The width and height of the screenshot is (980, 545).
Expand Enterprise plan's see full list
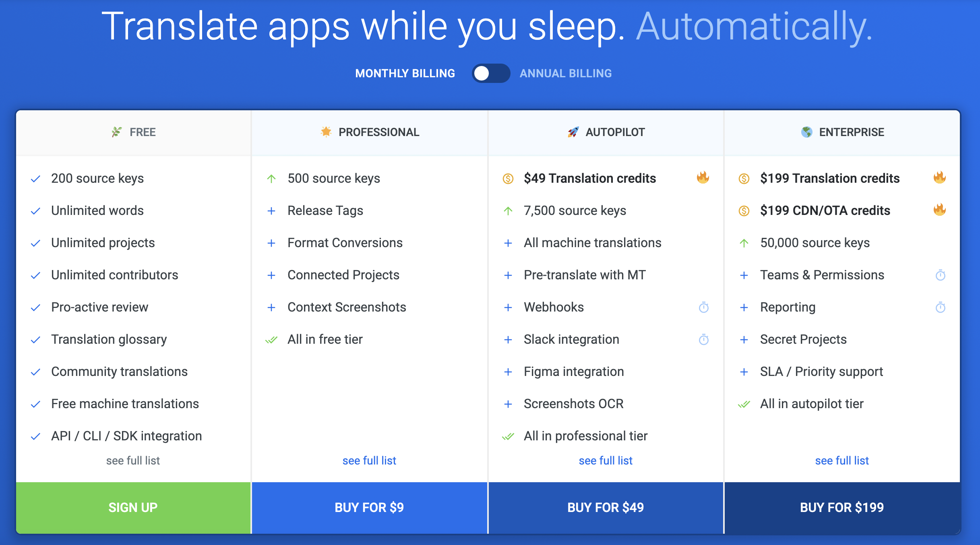click(x=842, y=460)
